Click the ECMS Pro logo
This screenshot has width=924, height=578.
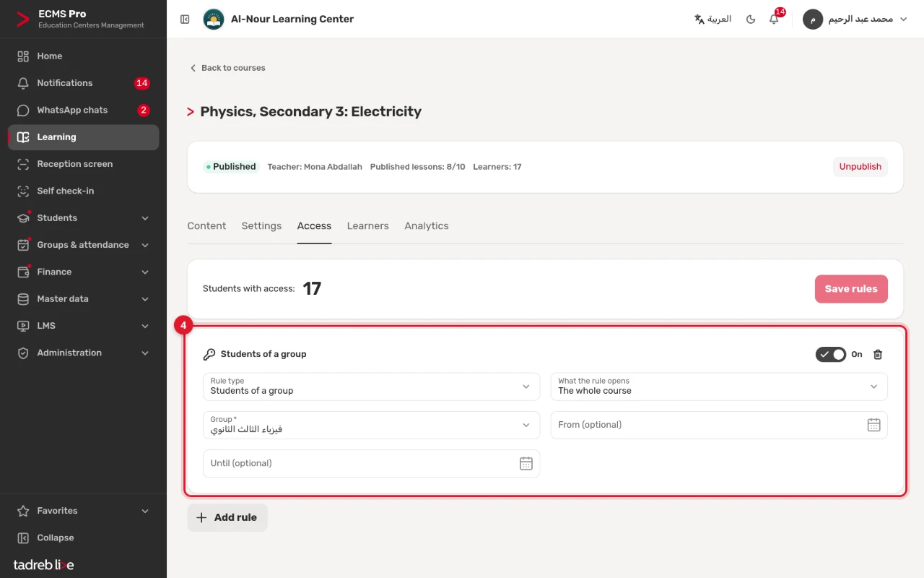[x=22, y=20]
